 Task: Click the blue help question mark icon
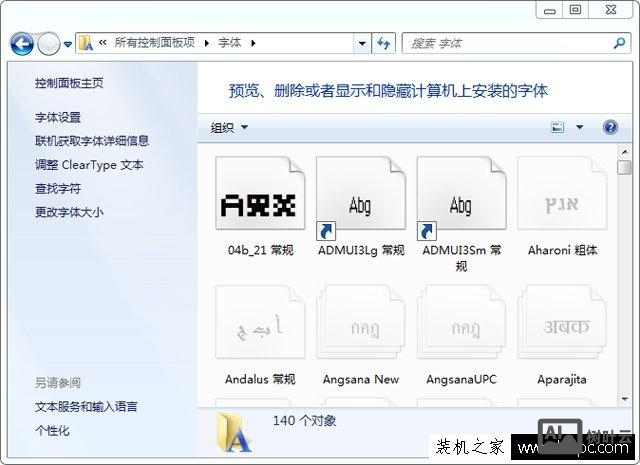click(610, 127)
